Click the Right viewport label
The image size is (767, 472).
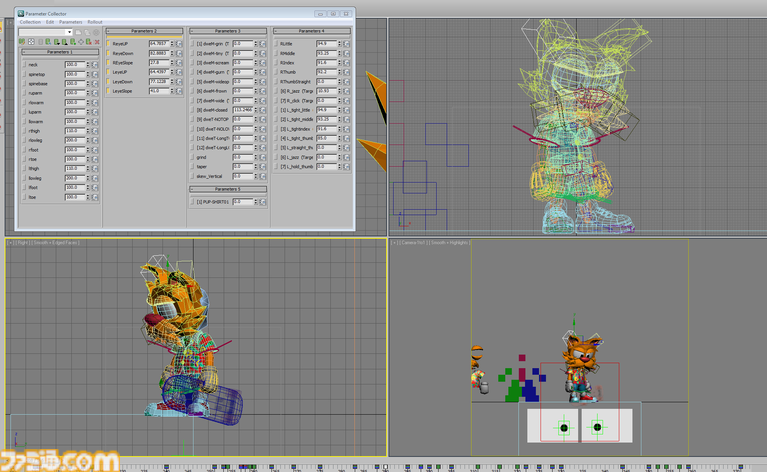click(23, 243)
